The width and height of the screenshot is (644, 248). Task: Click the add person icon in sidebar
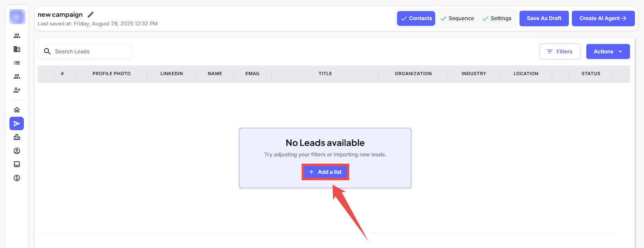17,90
